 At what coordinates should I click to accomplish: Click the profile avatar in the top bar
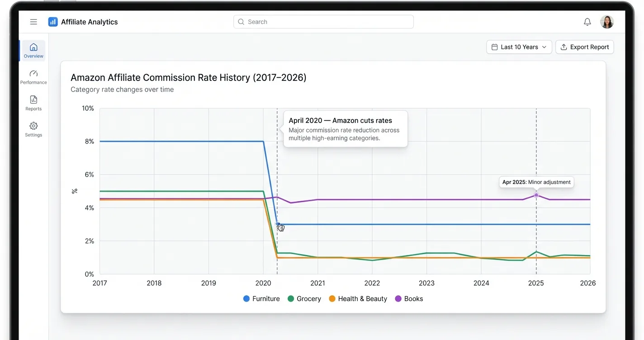coord(606,21)
